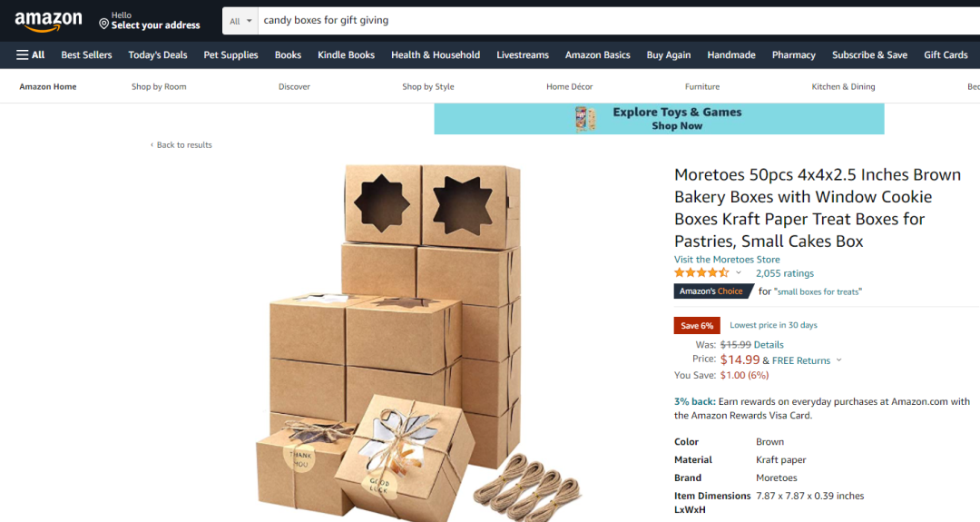
Task: Click the Save 6% badge
Action: pos(697,325)
